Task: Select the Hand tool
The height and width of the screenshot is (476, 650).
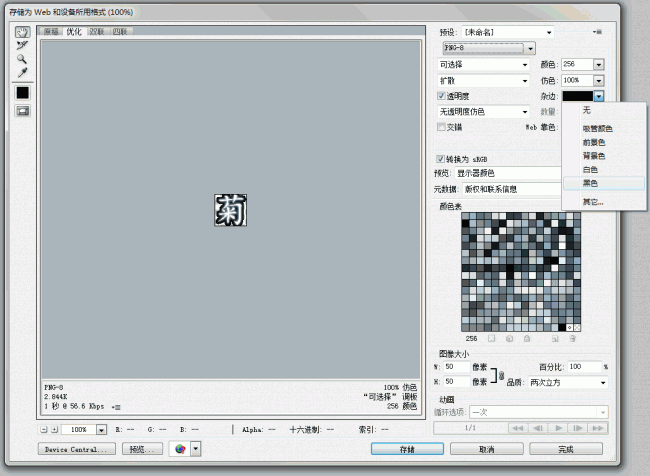Action: click(22, 32)
